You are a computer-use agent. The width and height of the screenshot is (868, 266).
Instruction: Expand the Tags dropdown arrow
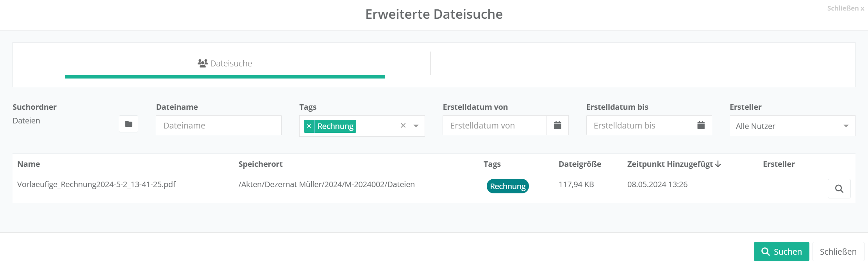click(x=416, y=126)
